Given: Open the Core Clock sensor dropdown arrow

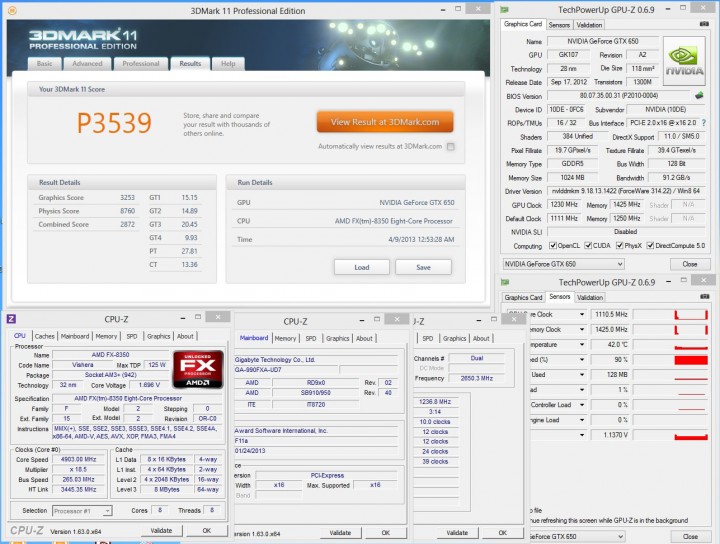Looking at the screenshot, I should tap(582, 314).
